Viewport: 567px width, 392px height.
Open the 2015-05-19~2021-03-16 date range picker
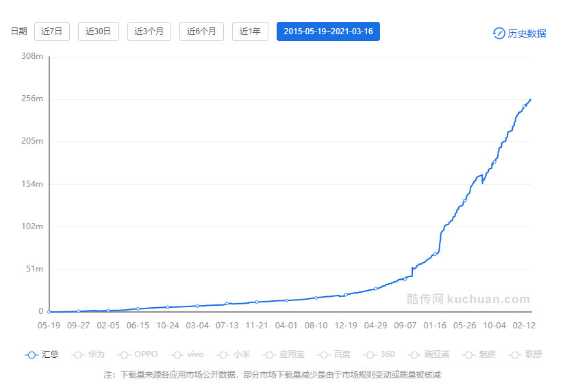pos(328,31)
